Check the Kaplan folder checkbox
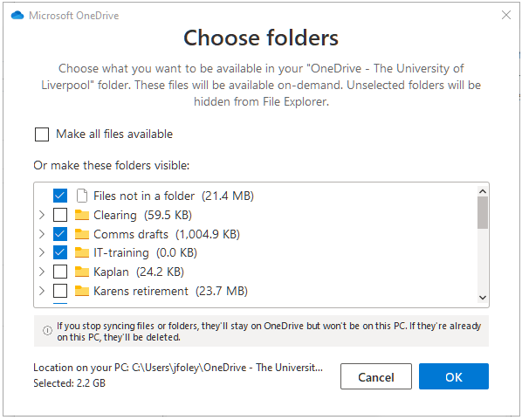 point(60,272)
